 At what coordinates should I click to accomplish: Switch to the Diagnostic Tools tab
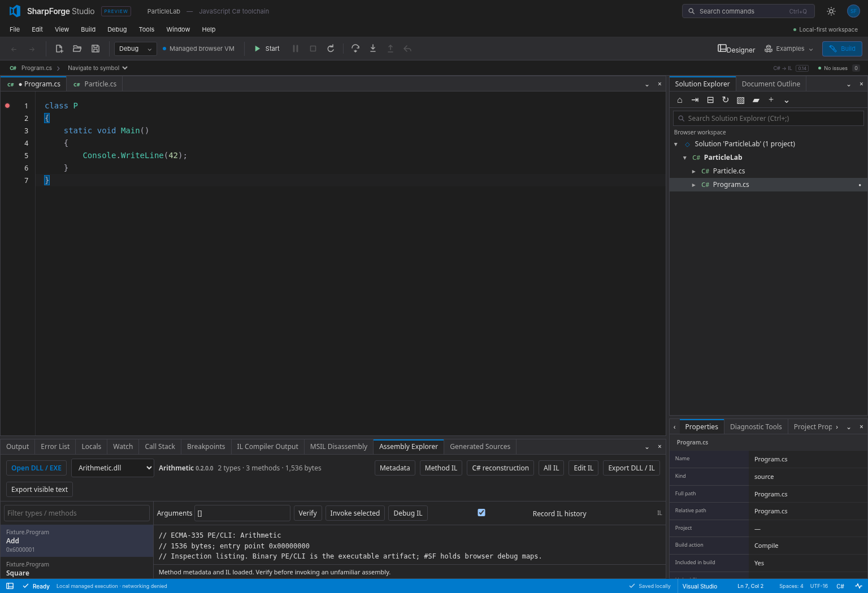click(x=756, y=427)
